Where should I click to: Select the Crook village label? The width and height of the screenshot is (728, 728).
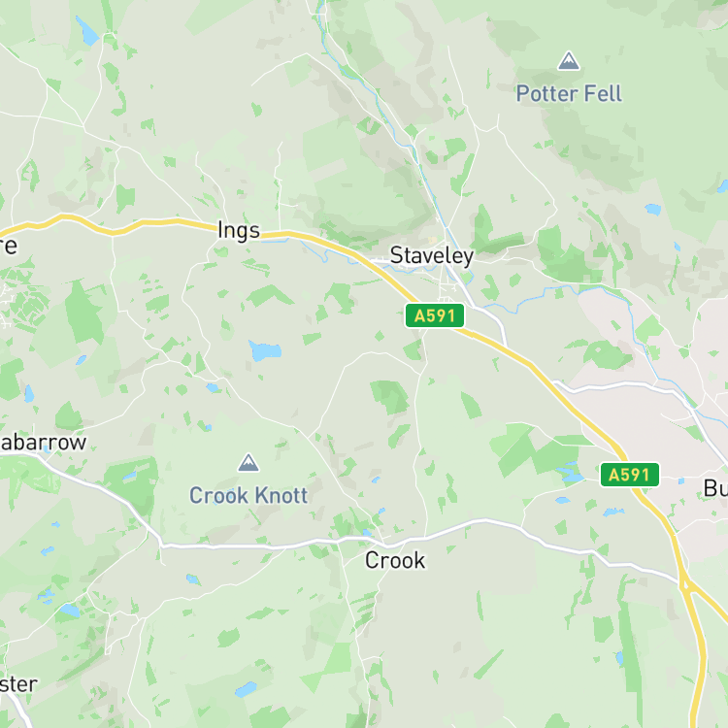coord(395,560)
